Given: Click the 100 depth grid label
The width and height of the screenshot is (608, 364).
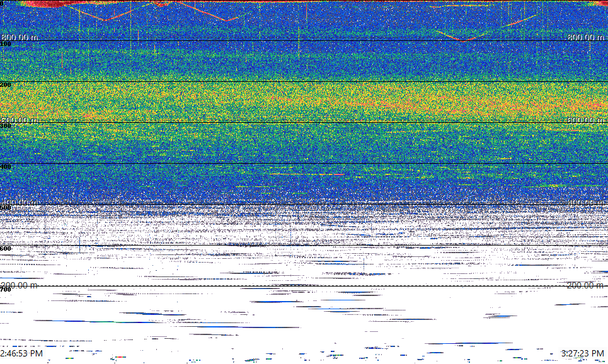Looking at the screenshot, I should point(6,44).
